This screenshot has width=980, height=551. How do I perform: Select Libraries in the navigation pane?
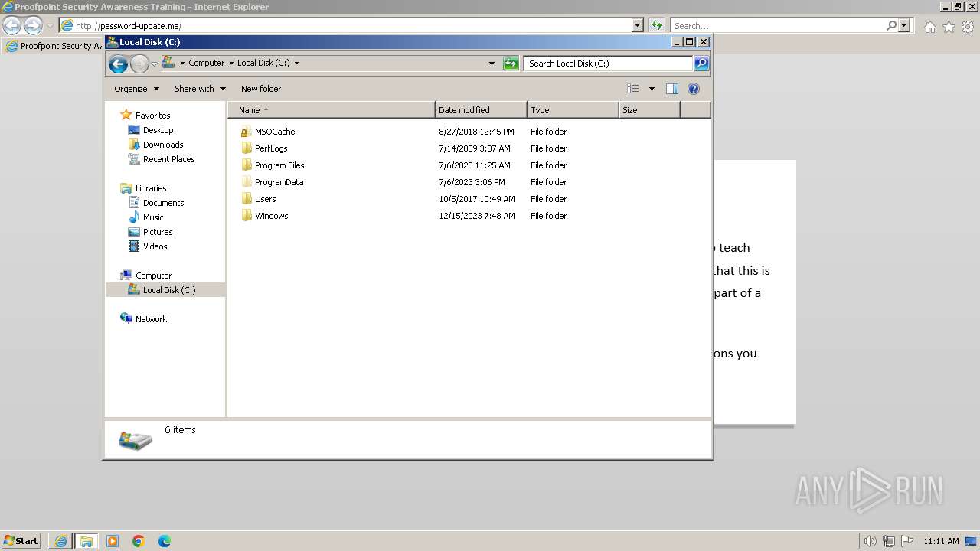pos(151,188)
